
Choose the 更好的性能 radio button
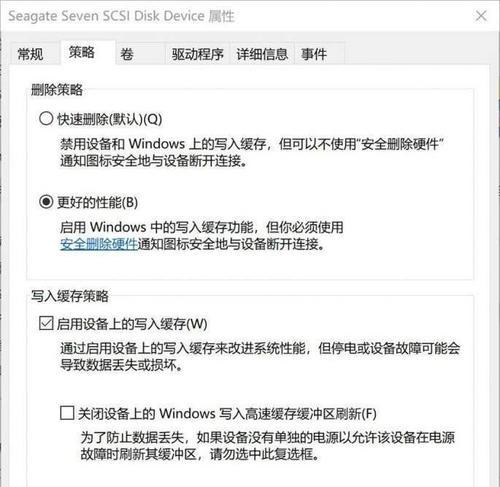click(46, 202)
